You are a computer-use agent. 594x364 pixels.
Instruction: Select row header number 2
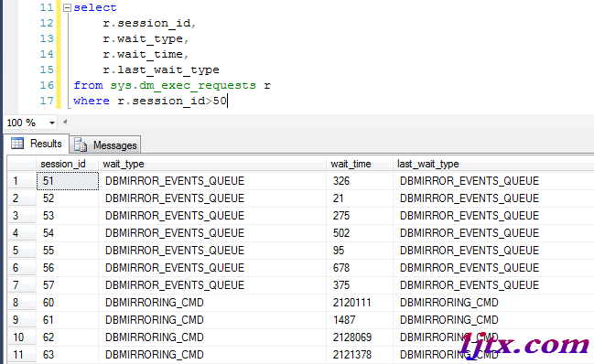22,198
